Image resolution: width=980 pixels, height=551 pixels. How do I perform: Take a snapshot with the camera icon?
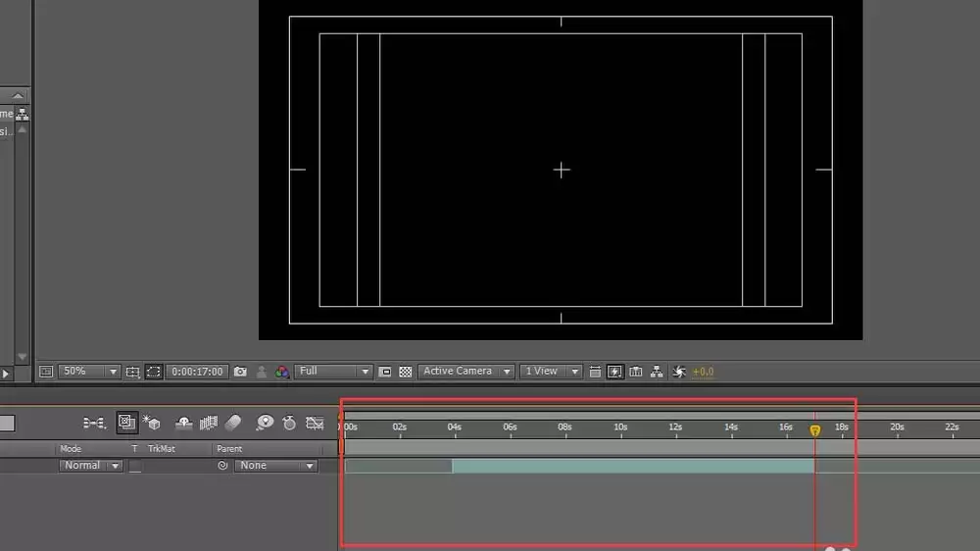point(240,372)
